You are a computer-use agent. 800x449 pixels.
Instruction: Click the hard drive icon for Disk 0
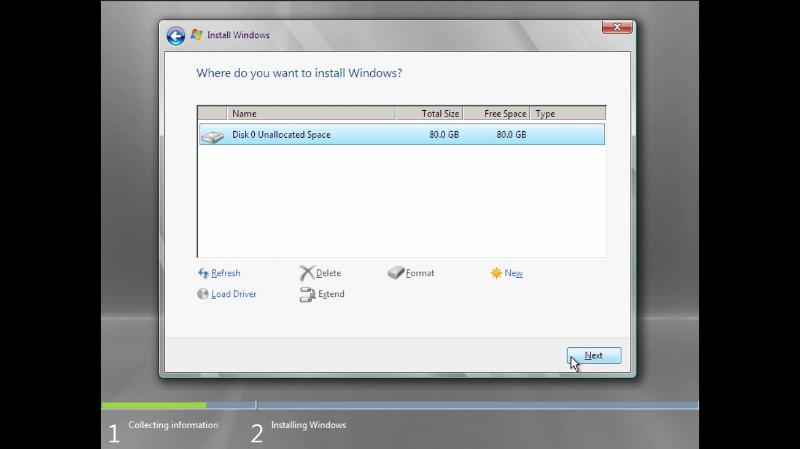point(212,136)
